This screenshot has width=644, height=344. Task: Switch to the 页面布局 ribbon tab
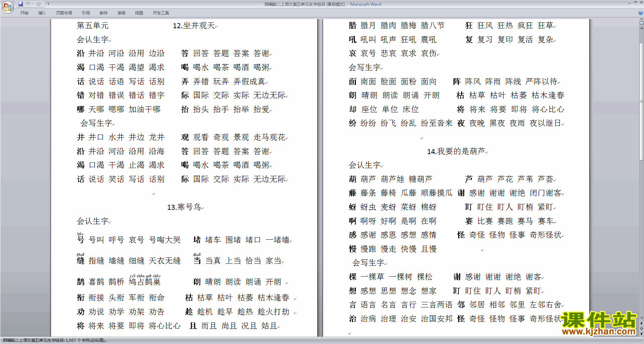coord(64,13)
